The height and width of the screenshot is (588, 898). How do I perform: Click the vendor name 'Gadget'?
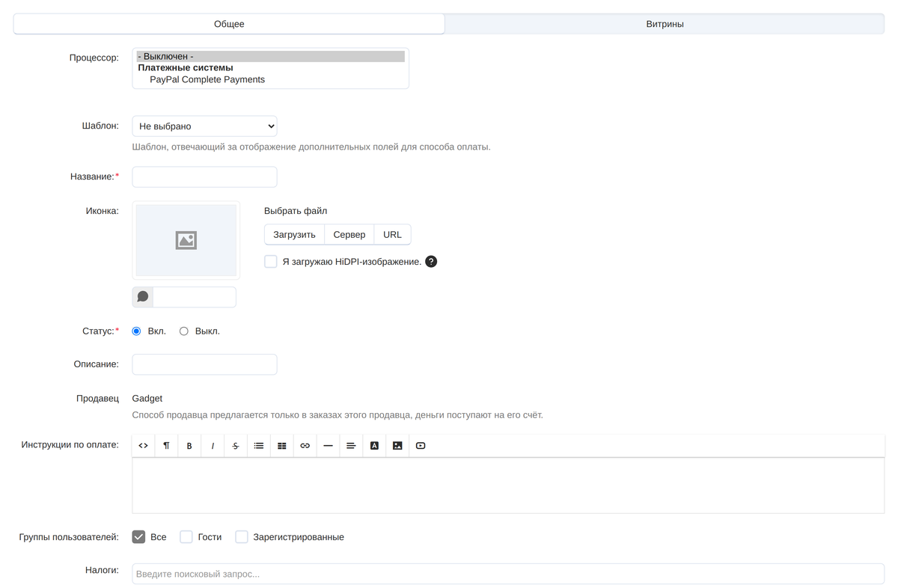click(147, 399)
